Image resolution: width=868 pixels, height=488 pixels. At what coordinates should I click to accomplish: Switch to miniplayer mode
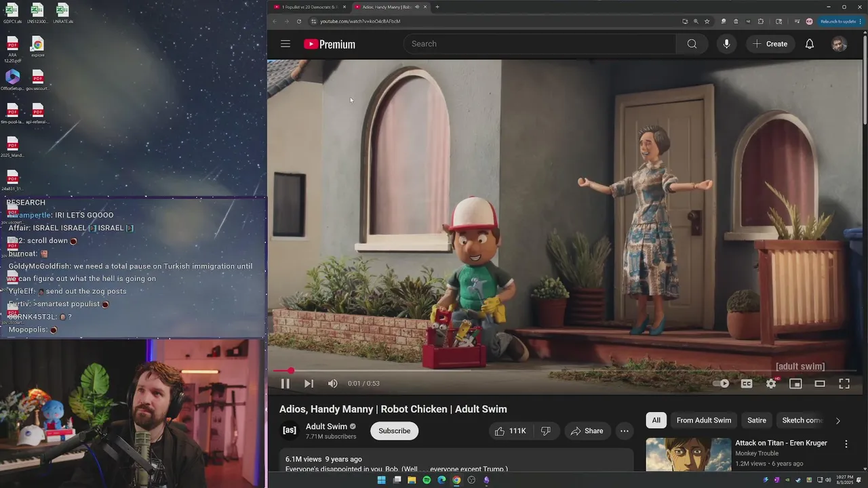tap(795, 384)
